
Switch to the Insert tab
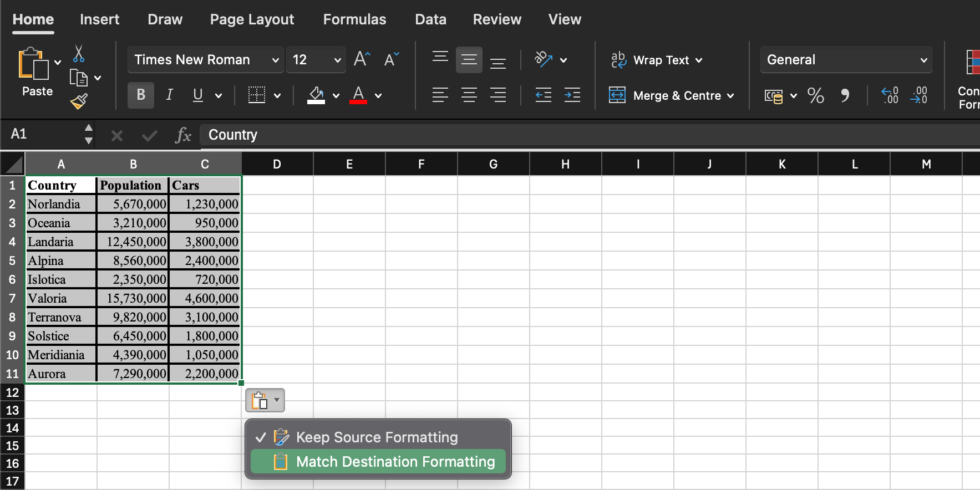99,19
